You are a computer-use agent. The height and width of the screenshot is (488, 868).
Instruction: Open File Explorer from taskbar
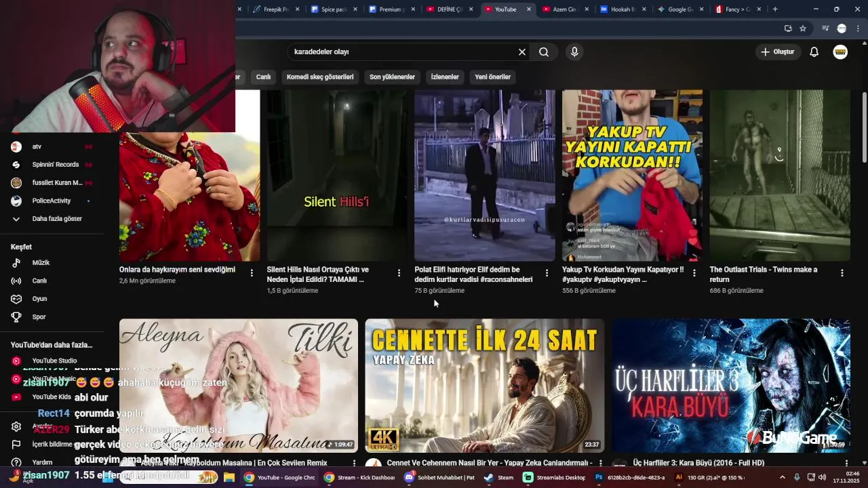pyautogui.click(x=229, y=477)
